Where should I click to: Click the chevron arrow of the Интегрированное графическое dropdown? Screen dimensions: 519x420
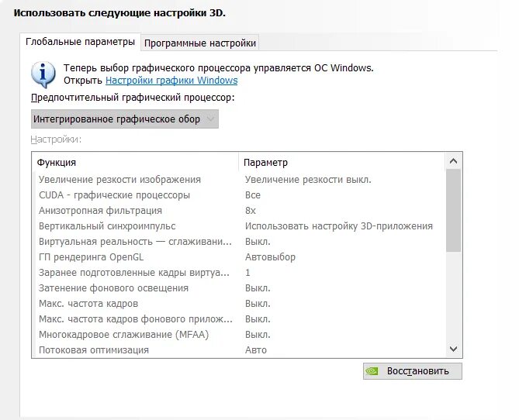[x=210, y=119]
